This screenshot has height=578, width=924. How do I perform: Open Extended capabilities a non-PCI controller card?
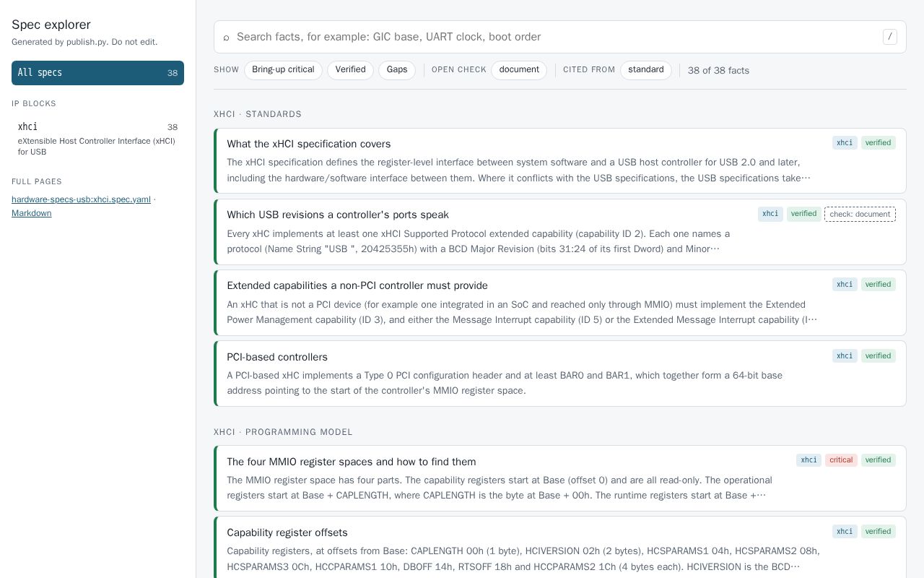pyautogui.click(x=560, y=303)
